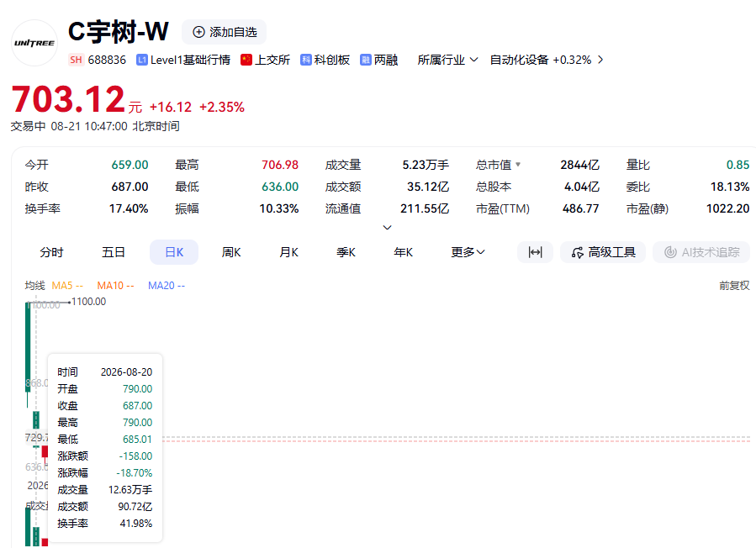Open 高级工具 advanced tools
756x548 pixels.
(603, 252)
